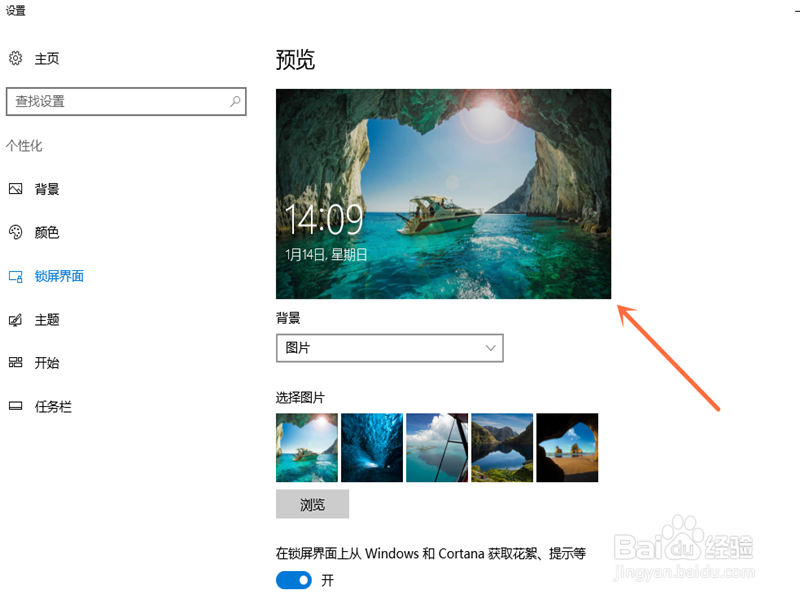Click the gear icon next to 主页
This screenshot has width=800, height=600.
coord(16,58)
